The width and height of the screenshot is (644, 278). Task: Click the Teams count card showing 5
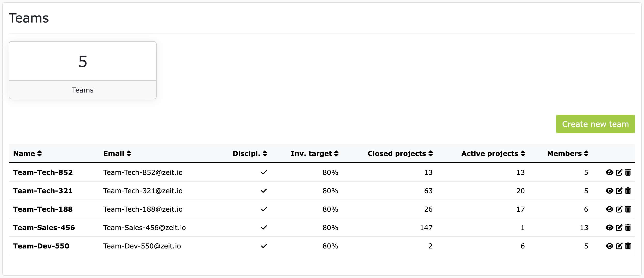click(x=83, y=70)
